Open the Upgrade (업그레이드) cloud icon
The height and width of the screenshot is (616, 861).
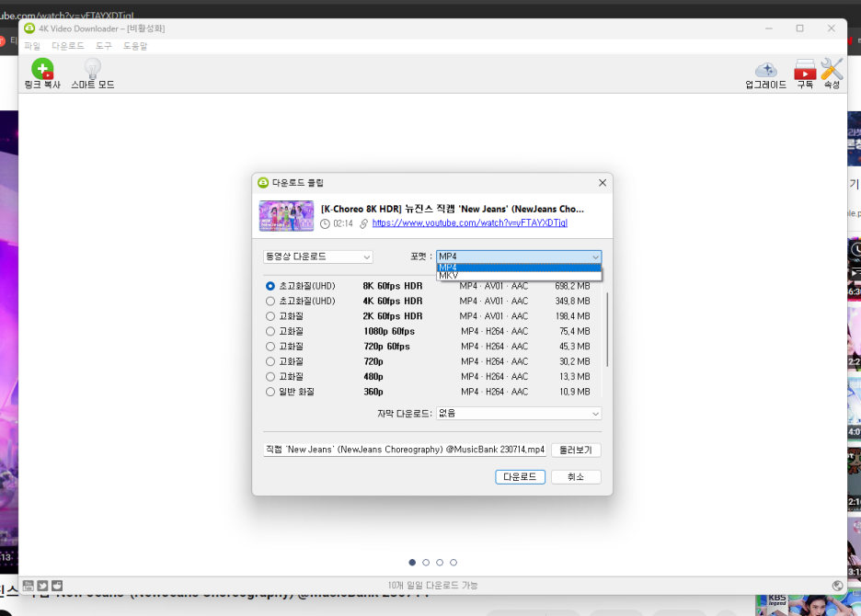click(x=766, y=70)
